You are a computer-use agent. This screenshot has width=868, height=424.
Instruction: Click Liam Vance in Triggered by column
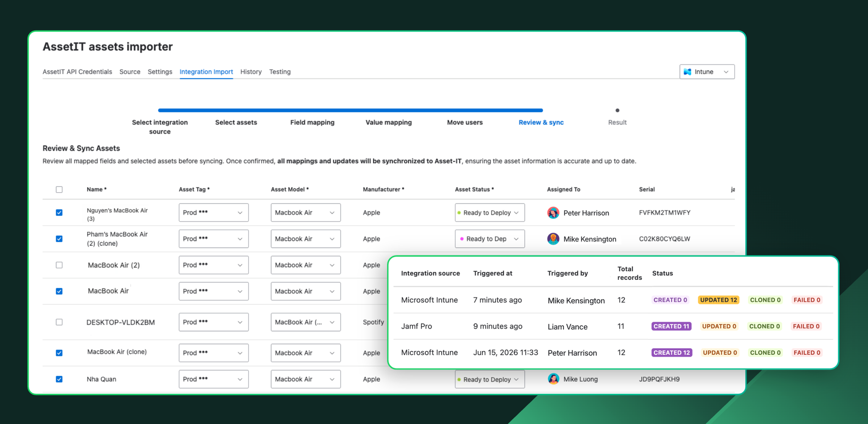567,326
